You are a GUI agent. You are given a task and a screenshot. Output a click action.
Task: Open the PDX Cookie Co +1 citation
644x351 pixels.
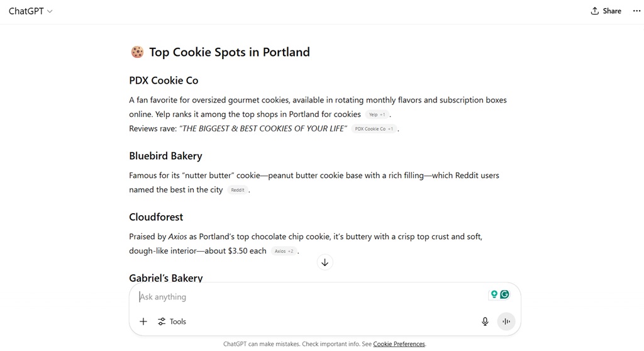coord(374,129)
